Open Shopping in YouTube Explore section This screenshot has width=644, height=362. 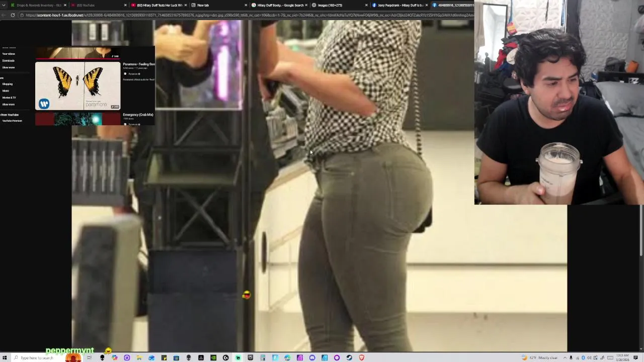[x=8, y=84]
